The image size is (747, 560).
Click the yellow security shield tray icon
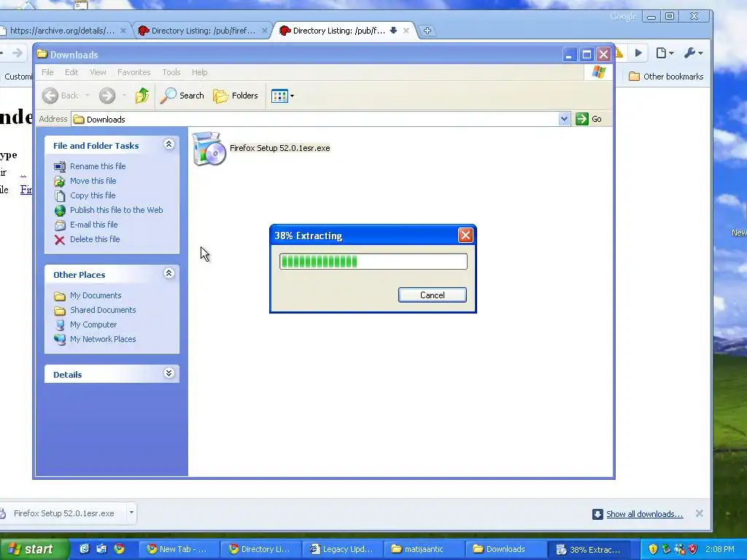click(x=653, y=549)
